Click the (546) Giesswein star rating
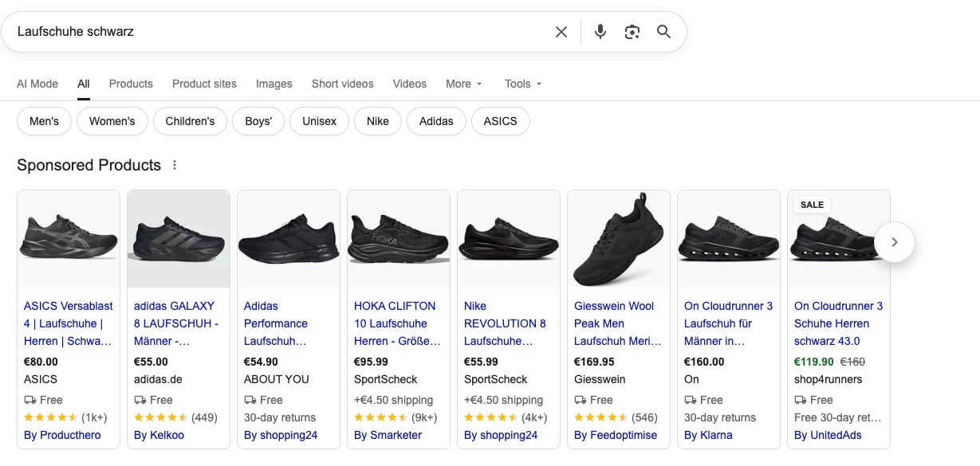Screen dimensions: 980x466 [x=616, y=417]
